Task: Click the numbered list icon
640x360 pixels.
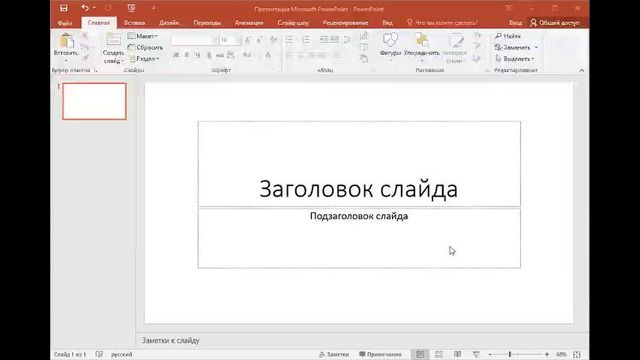Action: (x=306, y=40)
